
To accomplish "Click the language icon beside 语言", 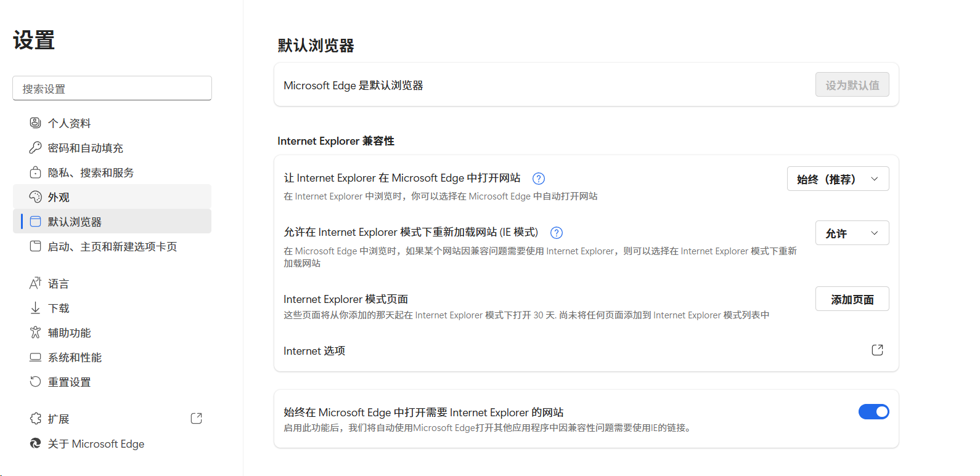I will [36, 283].
